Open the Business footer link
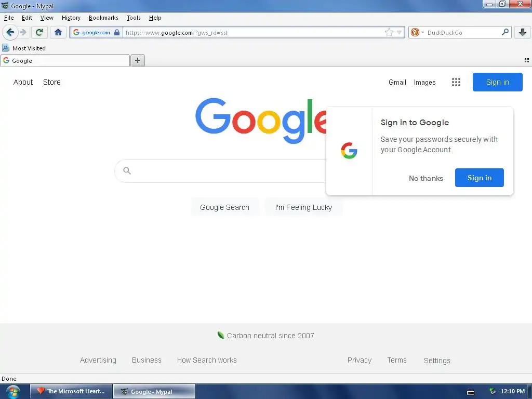This screenshot has width=532, height=399. [x=147, y=361]
